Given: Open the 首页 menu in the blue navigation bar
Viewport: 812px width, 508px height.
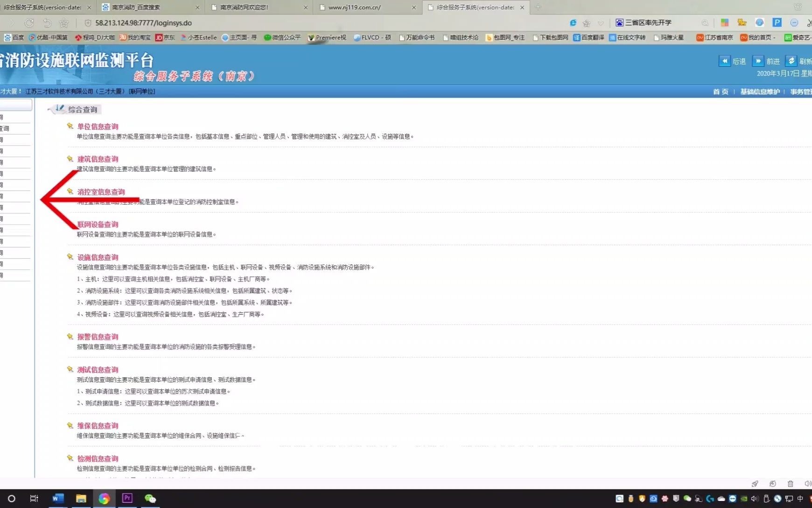Looking at the screenshot, I should click(x=721, y=92).
